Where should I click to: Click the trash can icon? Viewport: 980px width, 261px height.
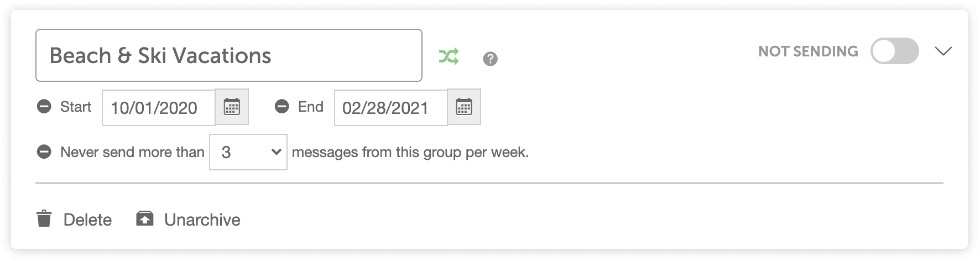coord(44,218)
